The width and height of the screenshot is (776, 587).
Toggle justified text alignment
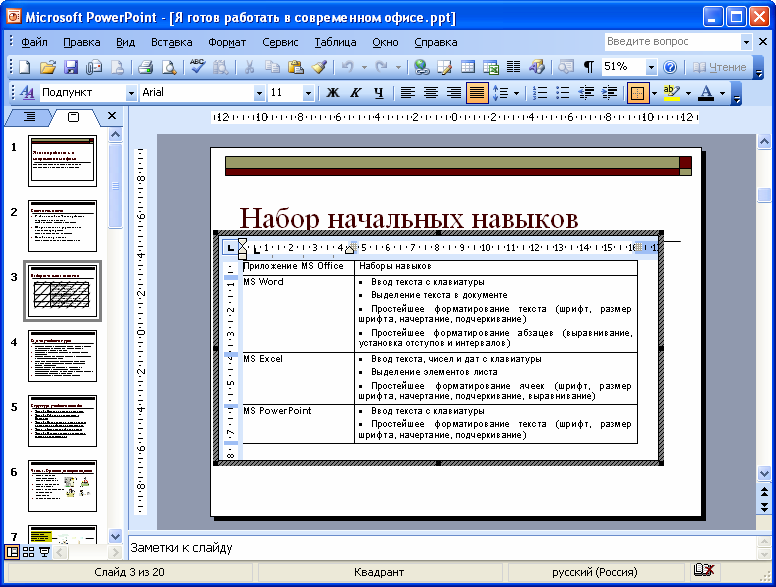(x=477, y=93)
